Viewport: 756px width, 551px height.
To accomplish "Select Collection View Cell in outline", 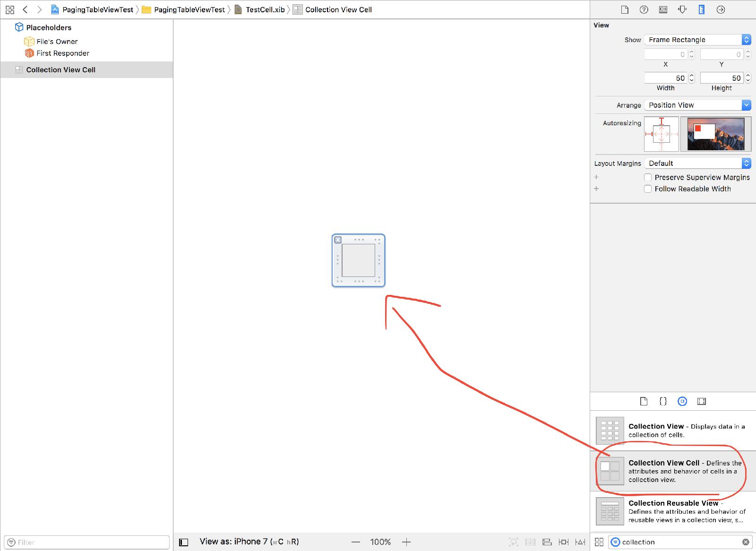I will (x=60, y=69).
